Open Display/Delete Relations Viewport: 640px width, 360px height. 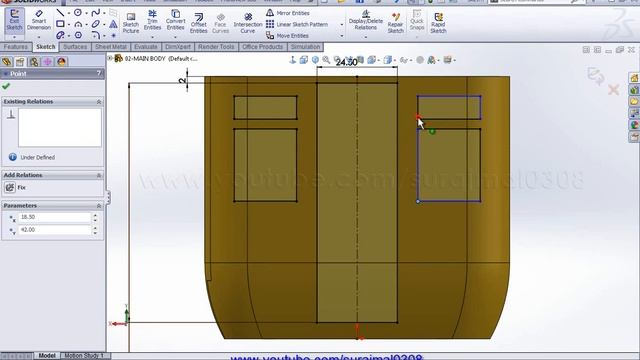[366, 20]
